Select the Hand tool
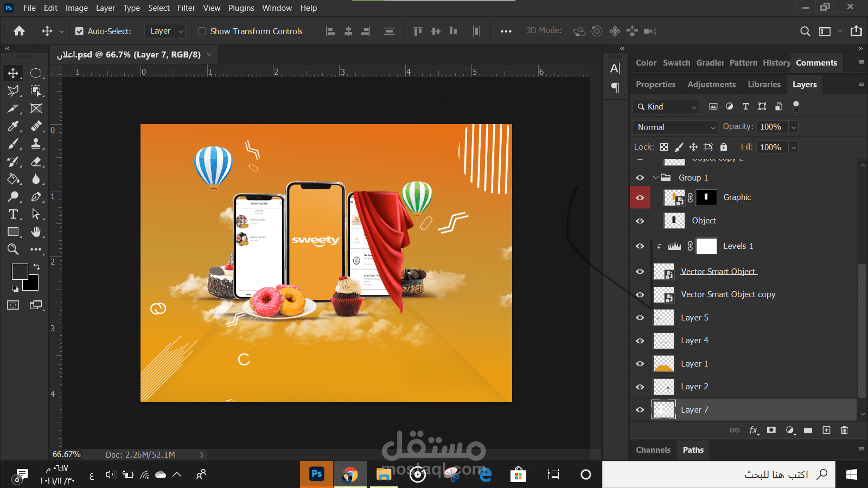Viewport: 868px width, 488px height. point(36,232)
